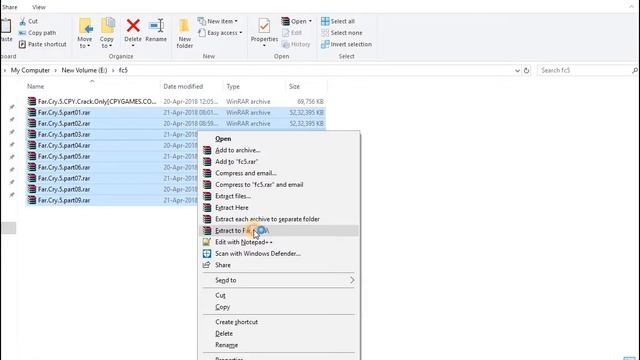Viewport: 640px width, 360px height.
Task: Open the Easy access dropdown
Action: [x=220, y=33]
